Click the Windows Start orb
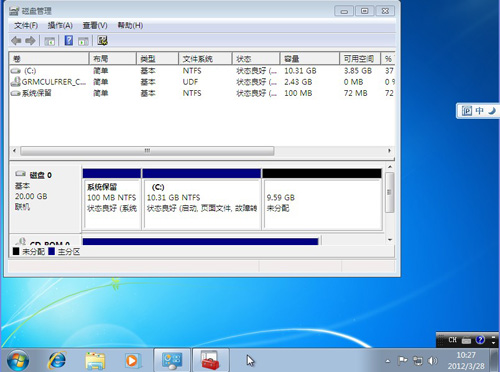The width and height of the screenshot is (500, 372). [x=18, y=360]
